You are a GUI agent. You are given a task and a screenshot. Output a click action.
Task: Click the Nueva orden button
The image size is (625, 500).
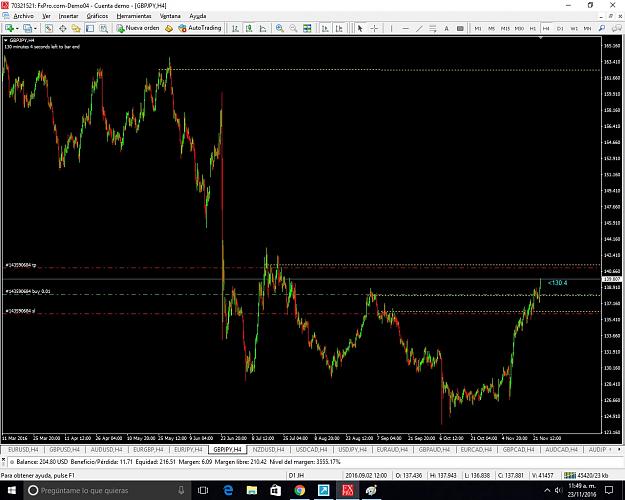[x=138, y=28]
